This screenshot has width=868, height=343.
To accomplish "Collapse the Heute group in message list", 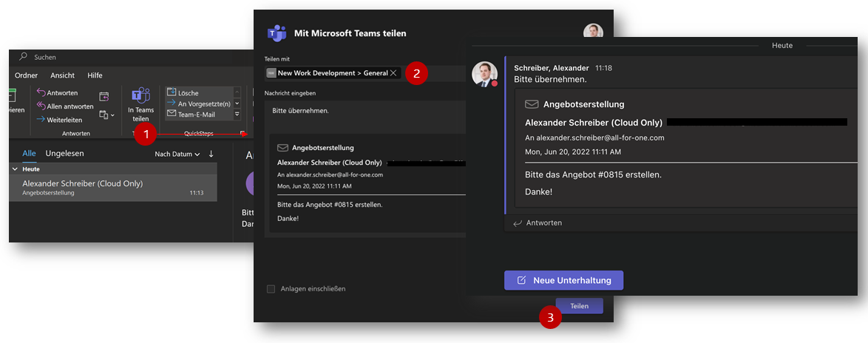I will click(15, 169).
